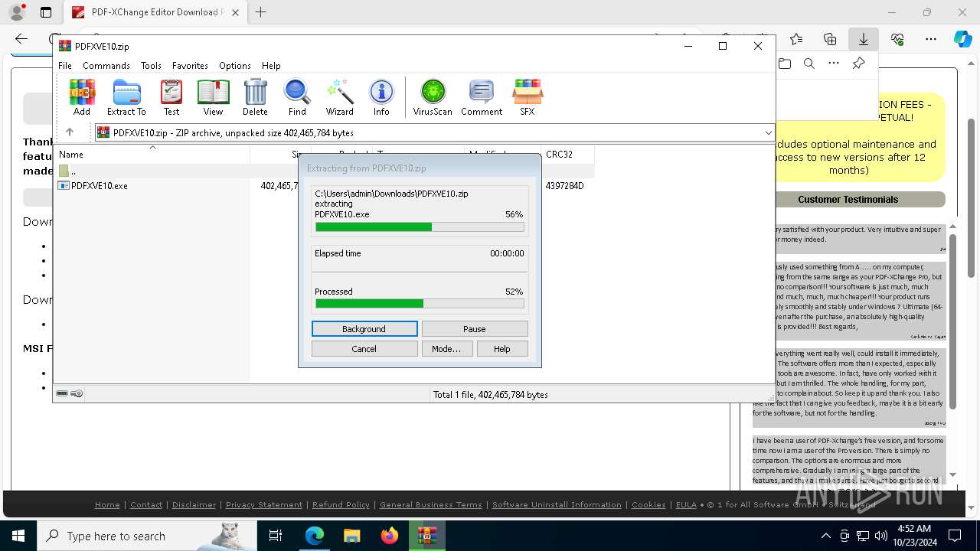Show archive Info icon

coord(381,97)
